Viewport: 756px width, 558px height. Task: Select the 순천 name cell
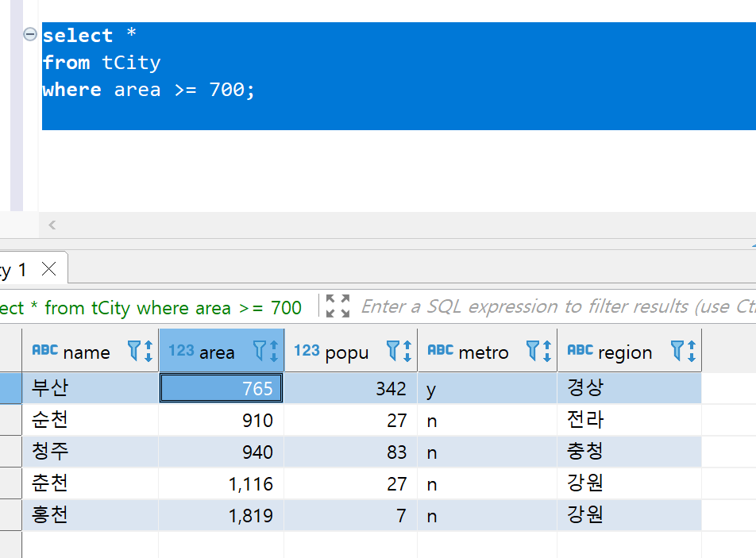[91, 420]
